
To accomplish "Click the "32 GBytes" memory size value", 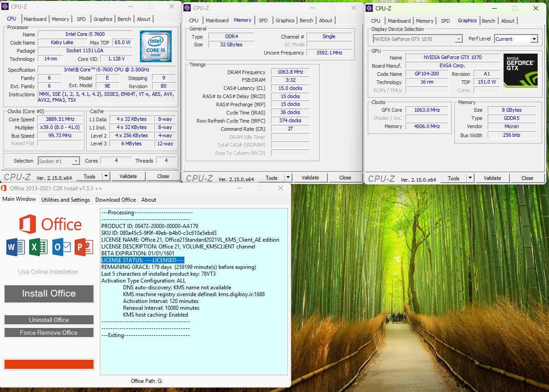I will (x=231, y=45).
